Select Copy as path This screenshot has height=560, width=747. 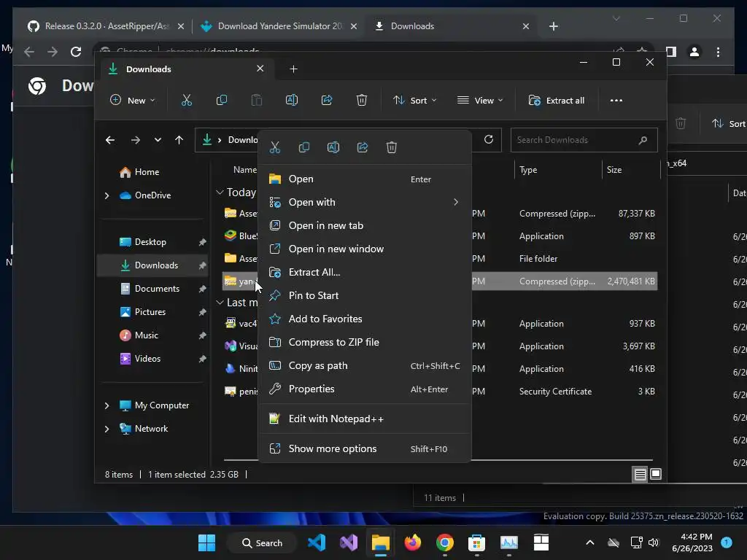[x=365, y=366]
